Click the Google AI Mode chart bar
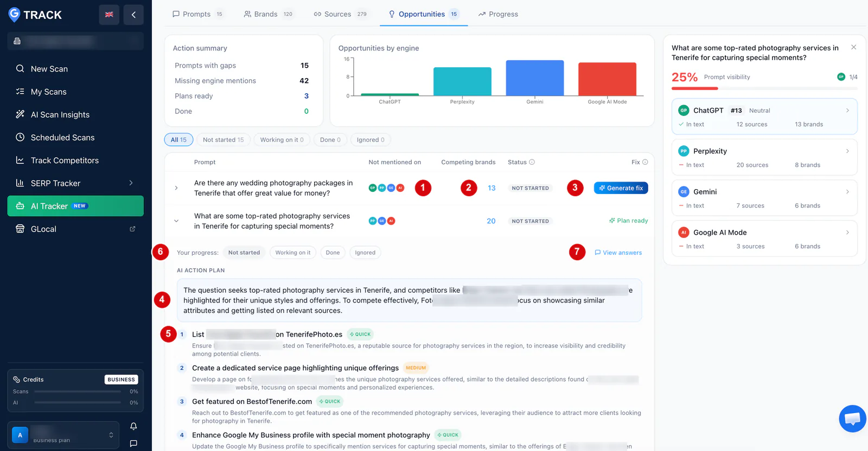Viewport: 868px width, 451px height. (607, 79)
